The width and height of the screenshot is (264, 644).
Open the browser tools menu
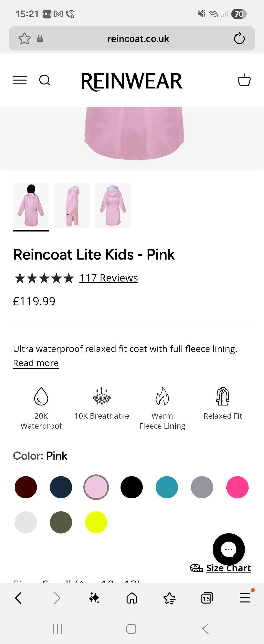point(245,598)
